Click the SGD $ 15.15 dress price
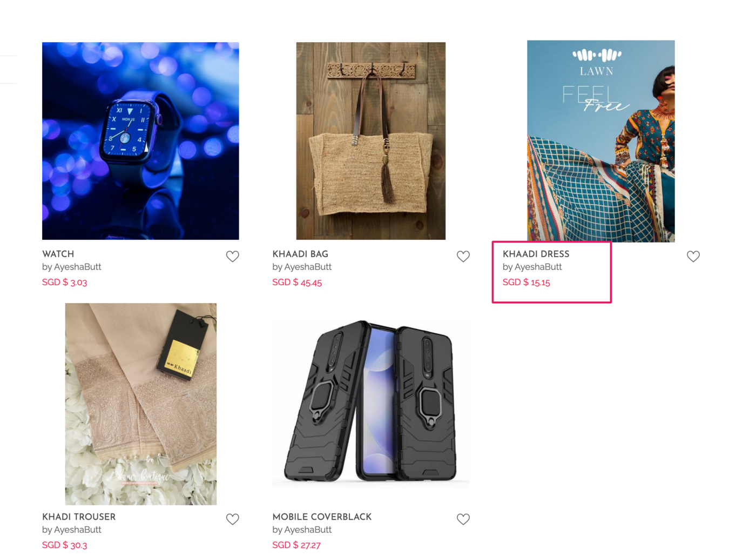The height and width of the screenshot is (557, 756). pyautogui.click(x=526, y=282)
